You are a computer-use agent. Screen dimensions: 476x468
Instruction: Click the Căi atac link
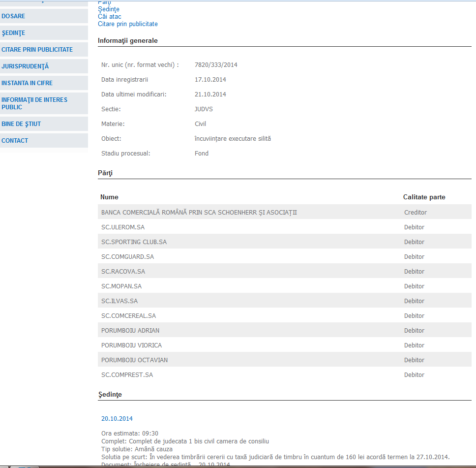point(110,17)
